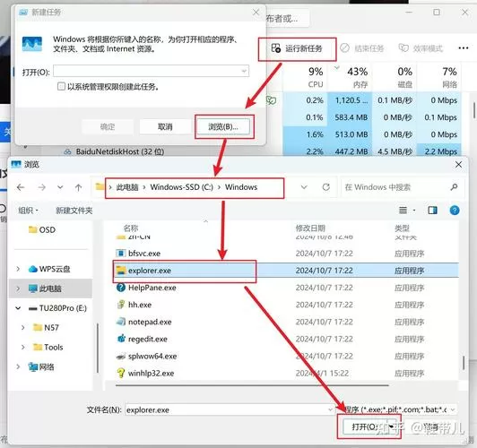The image size is (477, 448).
Task: Go forward using the right arrow in the browse dialog
Action: pyautogui.click(x=41, y=187)
